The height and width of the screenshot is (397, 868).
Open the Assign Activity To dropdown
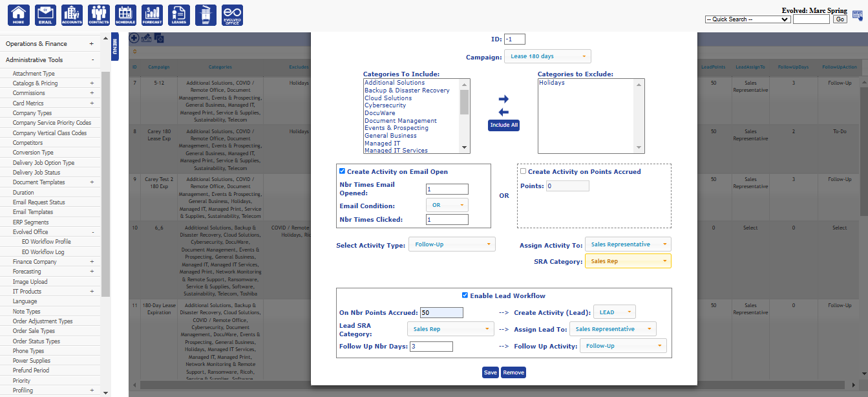click(x=628, y=244)
